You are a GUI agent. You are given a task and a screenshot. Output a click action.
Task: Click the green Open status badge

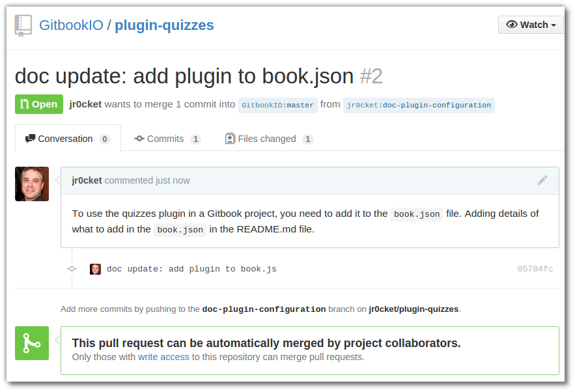[x=39, y=104]
